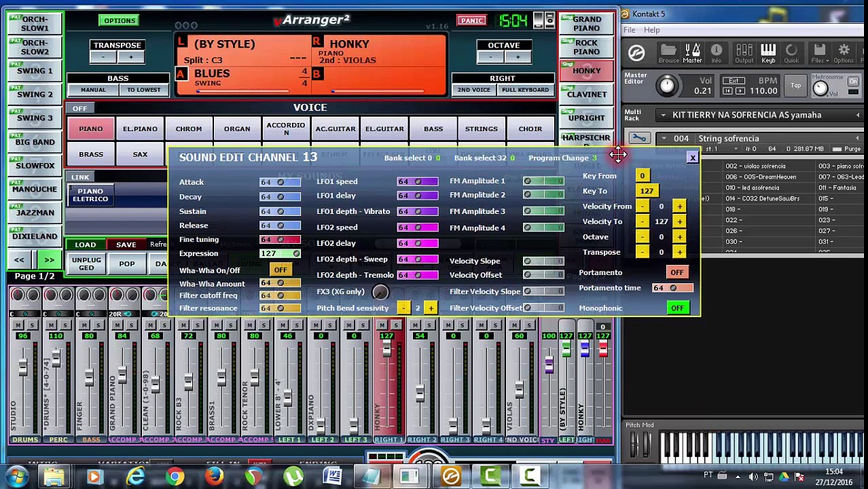The width and height of the screenshot is (868, 489).
Task: Open Windows Start menu orb
Action: pos(16,476)
